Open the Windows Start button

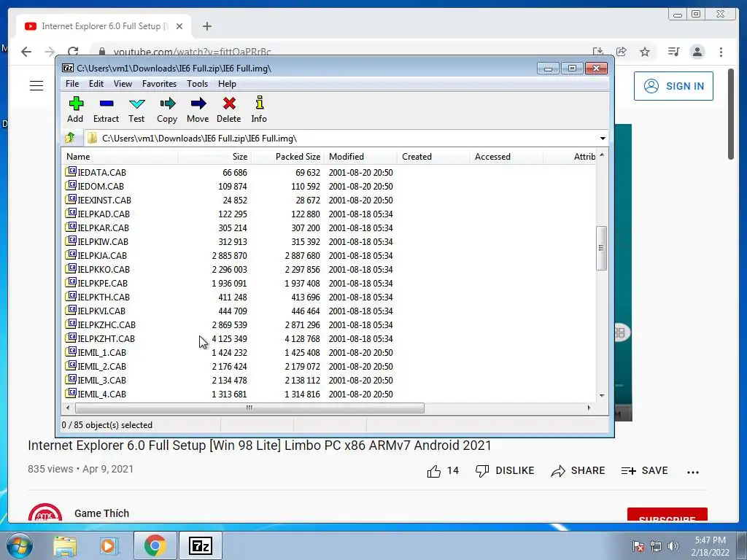pos(19,545)
